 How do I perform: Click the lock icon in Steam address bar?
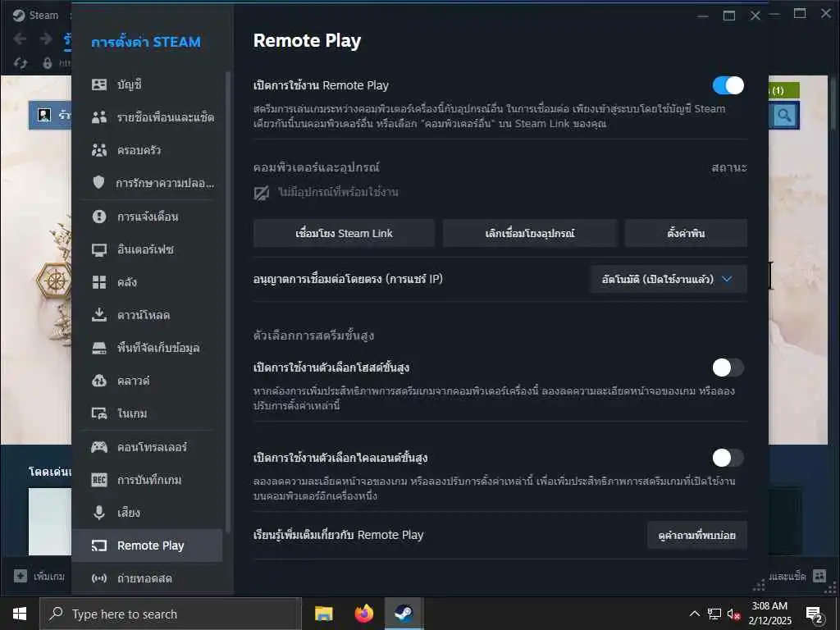[x=47, y=63]
